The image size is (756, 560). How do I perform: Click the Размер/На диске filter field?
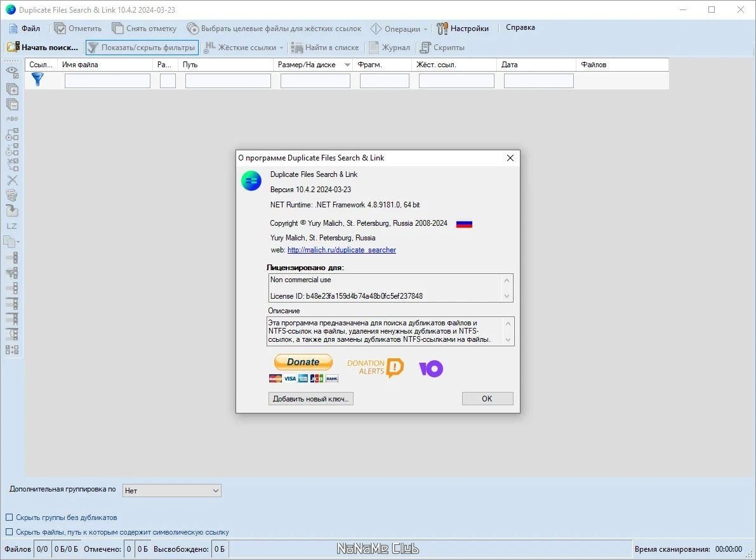coord(315,81)
